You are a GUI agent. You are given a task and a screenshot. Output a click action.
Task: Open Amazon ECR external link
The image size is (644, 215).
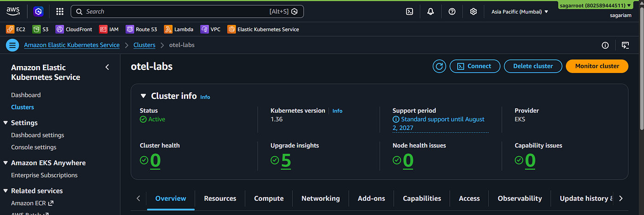pyautogui.click(x=32, y=203)
